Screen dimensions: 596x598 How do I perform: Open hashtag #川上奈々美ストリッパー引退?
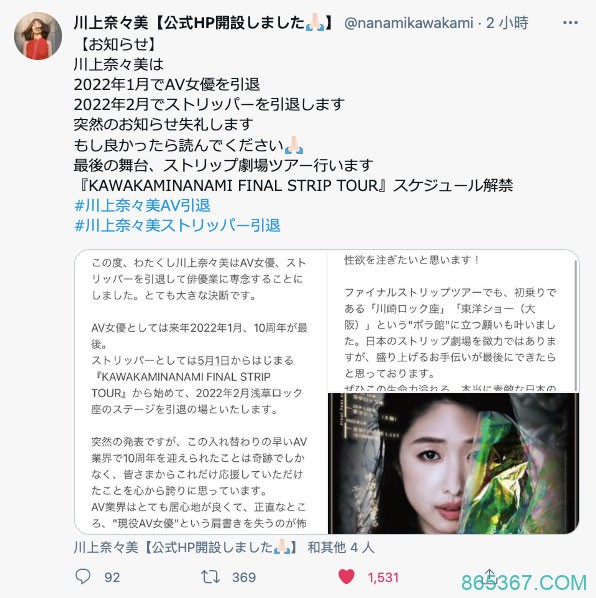177,225
